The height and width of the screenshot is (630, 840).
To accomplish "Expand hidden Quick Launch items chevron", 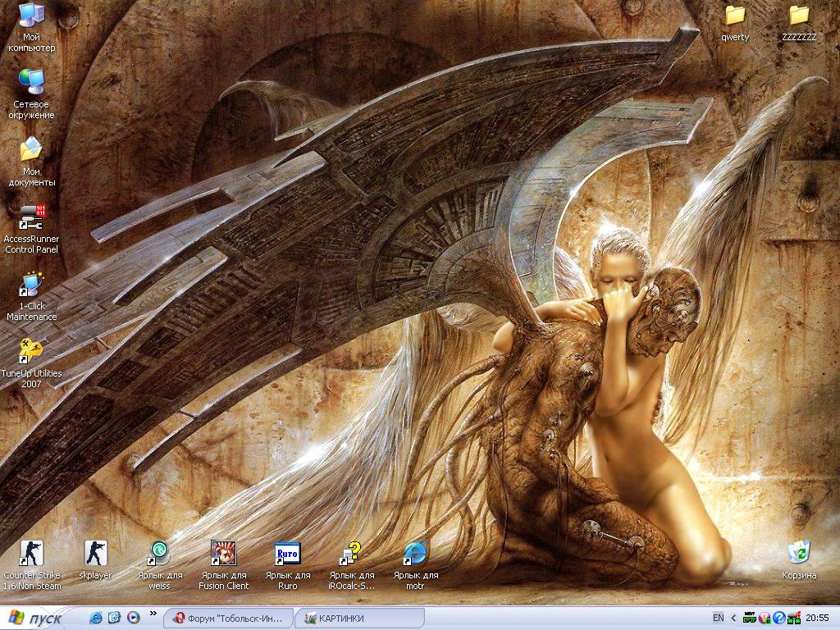I will tap(153, 614).
